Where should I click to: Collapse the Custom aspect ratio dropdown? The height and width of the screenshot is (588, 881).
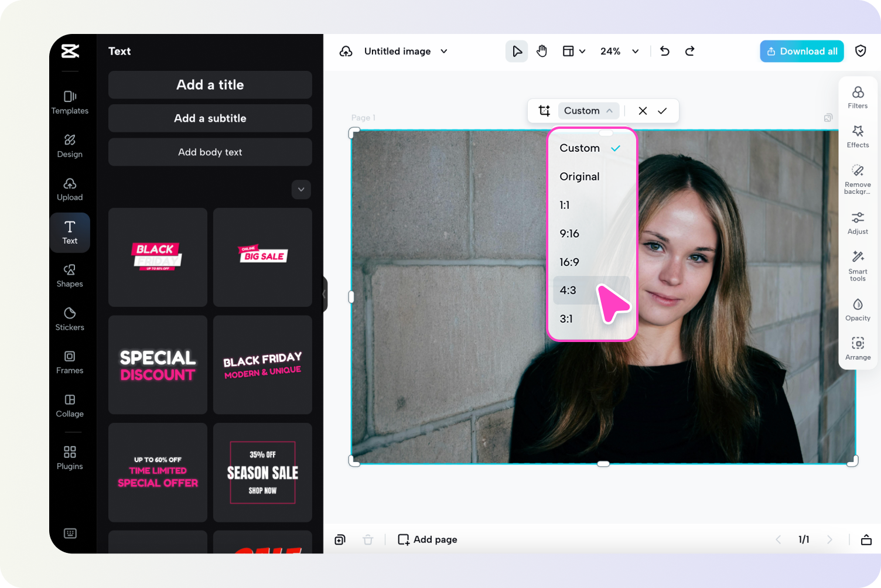pyautogui.click(x=588, y=111)
